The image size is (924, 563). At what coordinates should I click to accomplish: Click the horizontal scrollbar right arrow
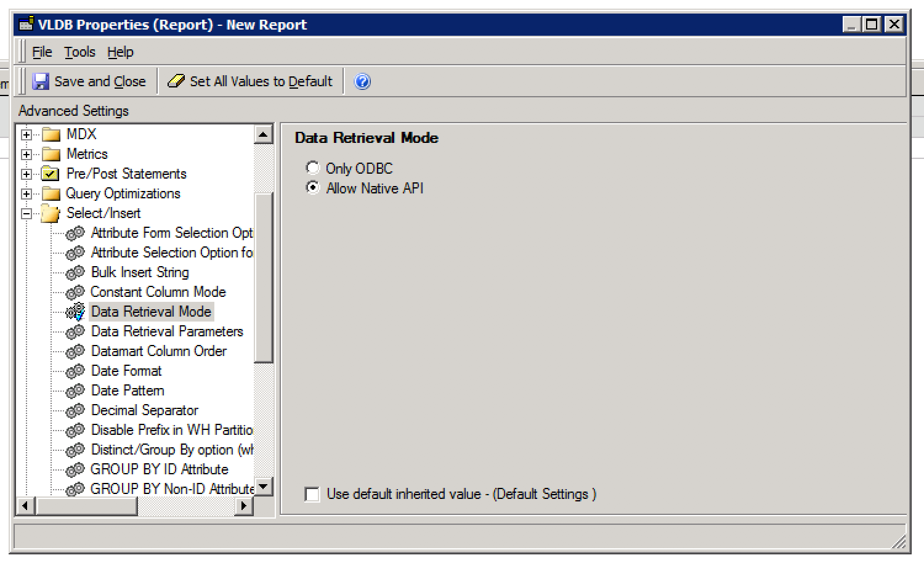click(x=244, y=506)
